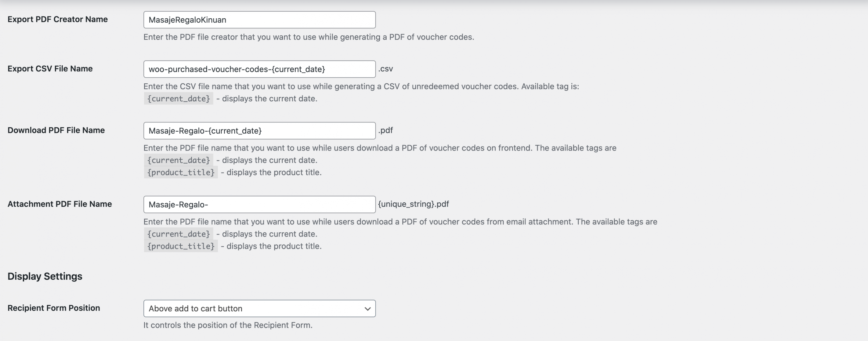Click the .csv suffix text

coord(385,69)
